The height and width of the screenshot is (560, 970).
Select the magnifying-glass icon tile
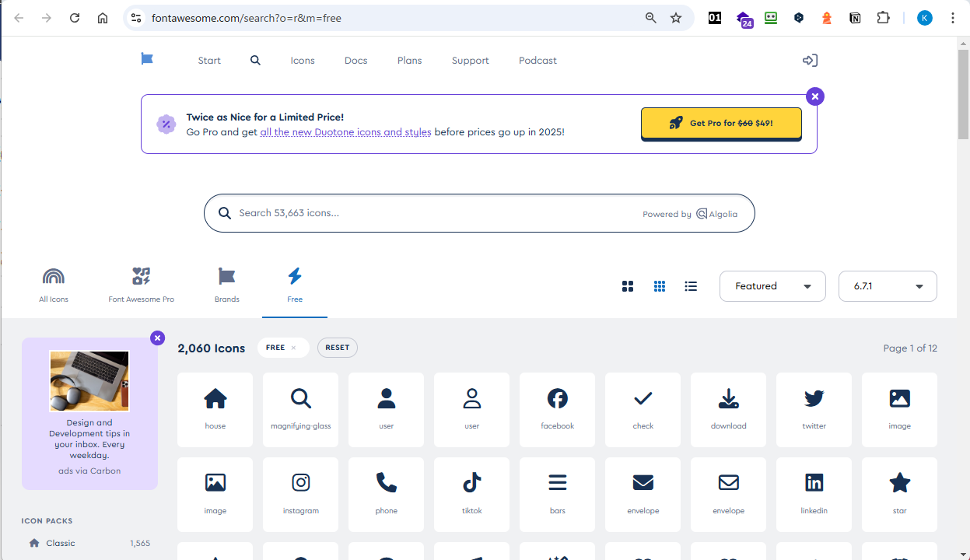tap(300, 409)
